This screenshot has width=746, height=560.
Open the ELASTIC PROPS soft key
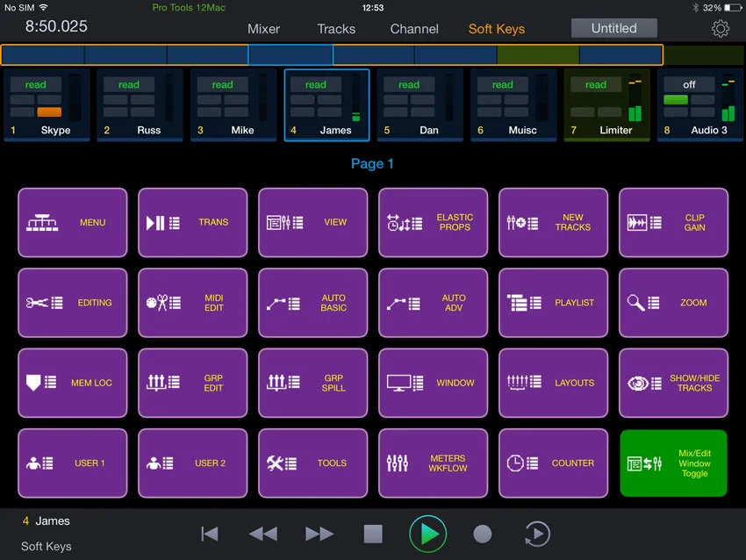(x=433, y=223)
